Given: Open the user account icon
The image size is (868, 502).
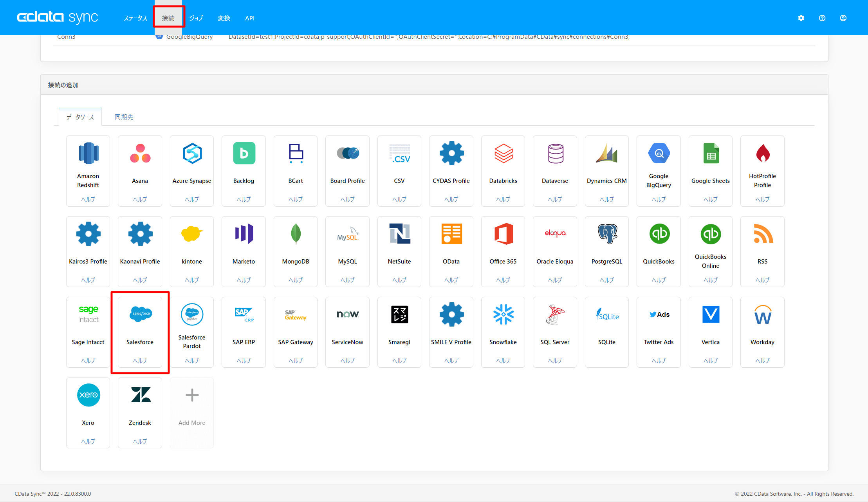Looking at the screenshot, I should click(843, 18).
